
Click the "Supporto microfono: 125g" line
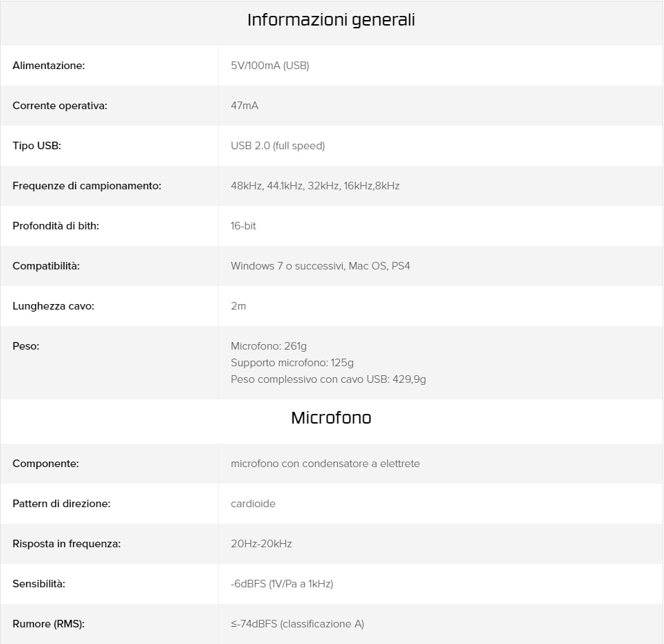(x=292, y=363)
